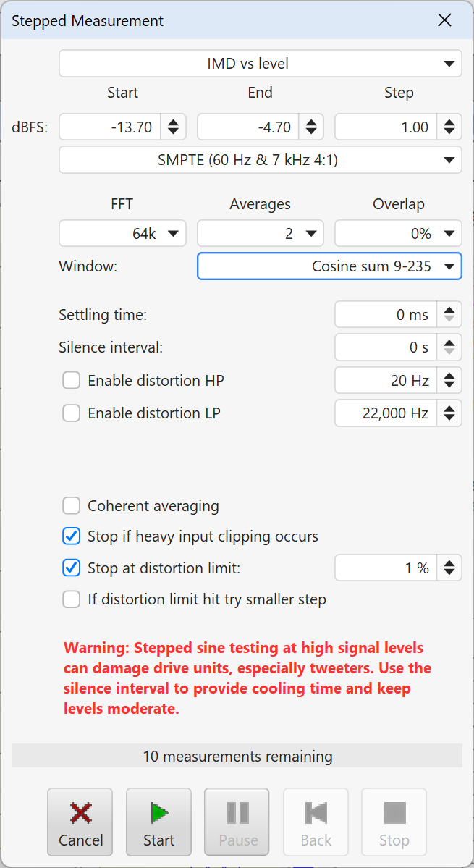The image size is (474, 868).
Task: Open the Window Cosine sum 9-235 dropdown
Action: [x=329, y=267]
